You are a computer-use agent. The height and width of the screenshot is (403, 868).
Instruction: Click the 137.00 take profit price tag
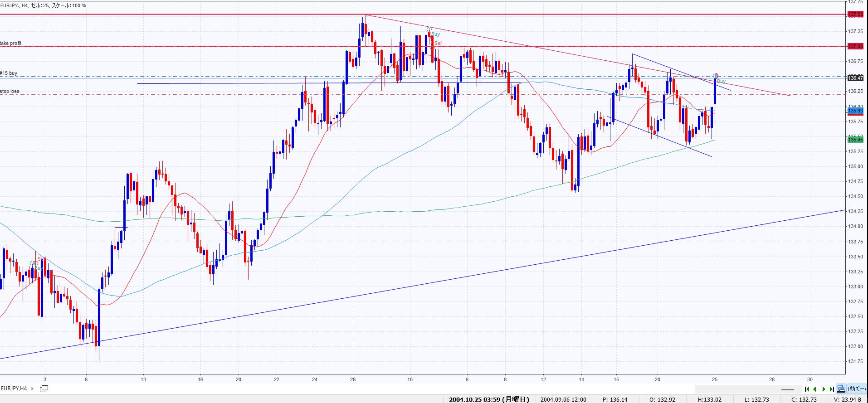click(x=855, y=46)
